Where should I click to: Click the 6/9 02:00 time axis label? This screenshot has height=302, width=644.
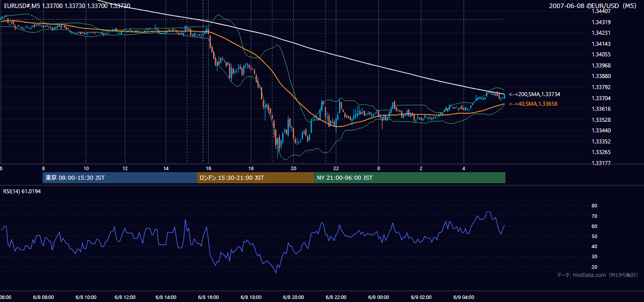coord(421,297)
